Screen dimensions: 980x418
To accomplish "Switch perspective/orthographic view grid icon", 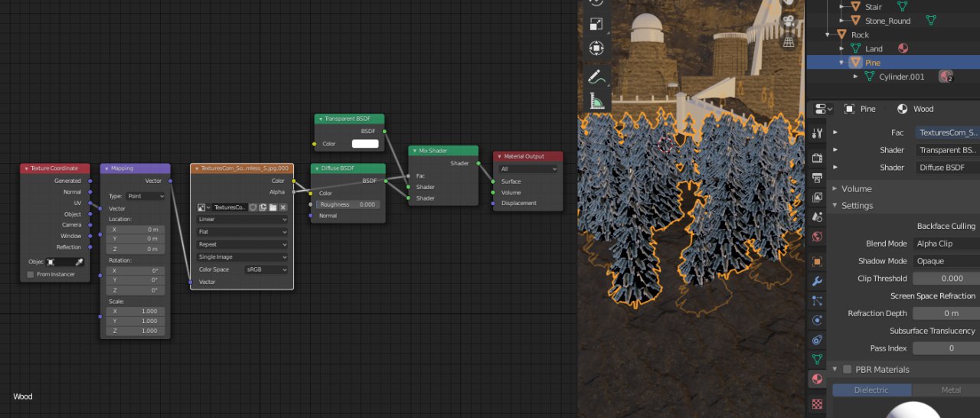I will coord(788,43).
